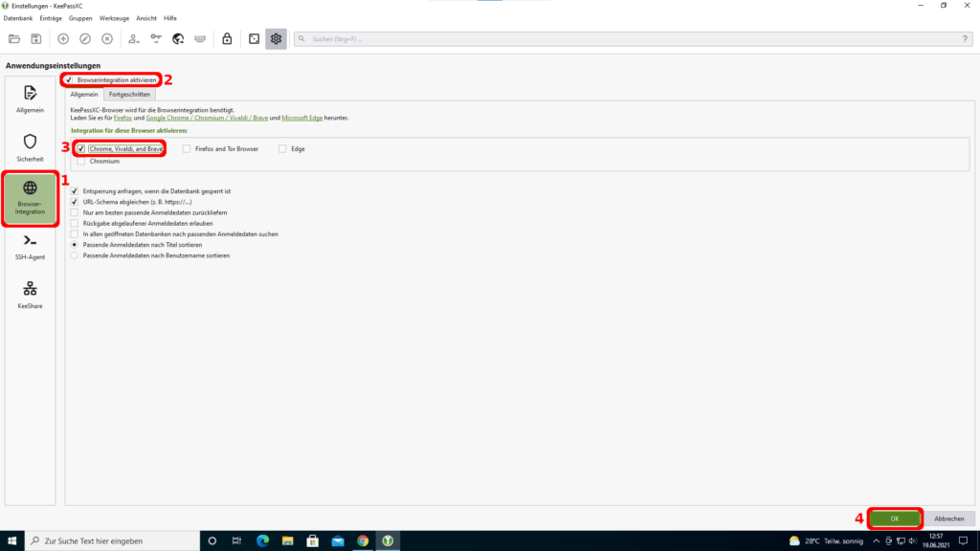980x551 pixels.
Task: Open Allgemein settings in the sidebar
Action: [30, 99]
